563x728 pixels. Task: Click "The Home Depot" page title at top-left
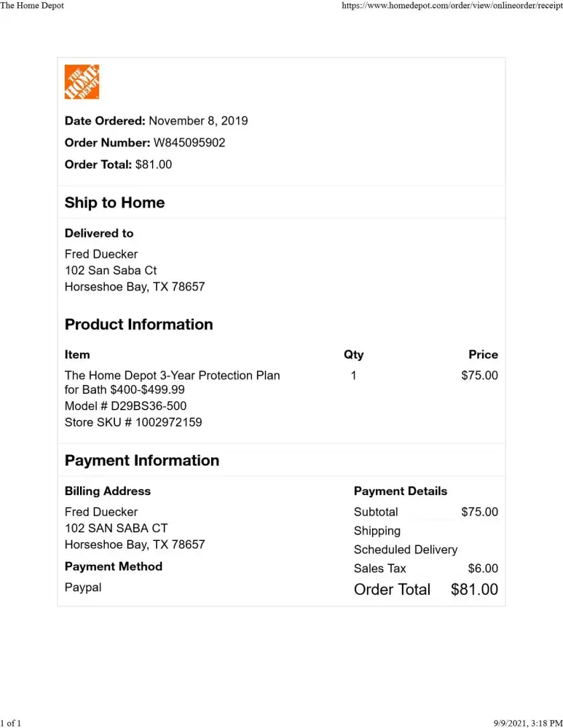tap(32, 6)
